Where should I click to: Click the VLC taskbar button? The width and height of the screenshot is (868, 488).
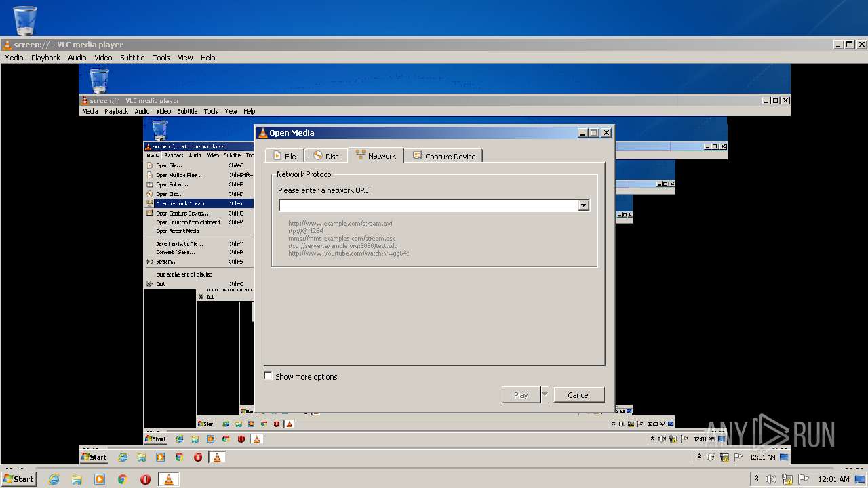tap(169, 479)
